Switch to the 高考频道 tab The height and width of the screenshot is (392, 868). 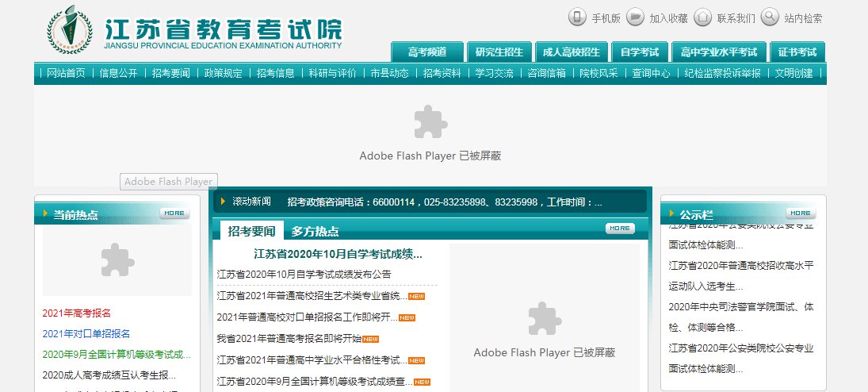pos(427,52)
